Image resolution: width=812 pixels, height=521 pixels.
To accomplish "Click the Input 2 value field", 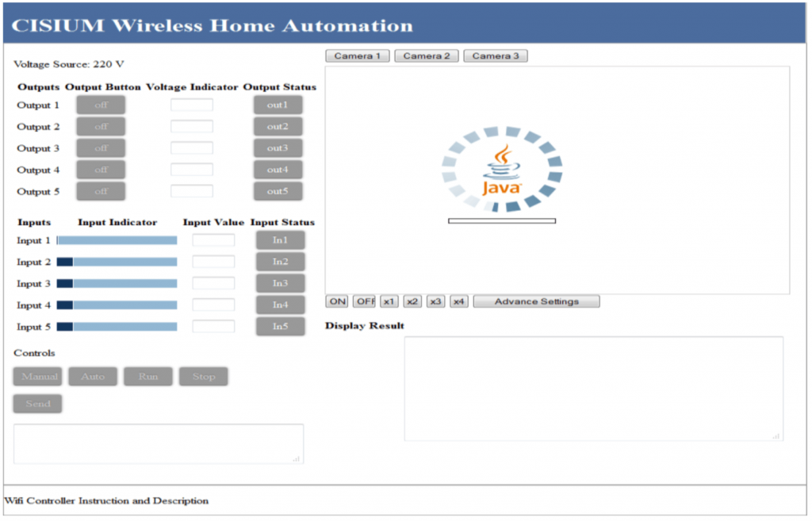I will tap(213, 262).
